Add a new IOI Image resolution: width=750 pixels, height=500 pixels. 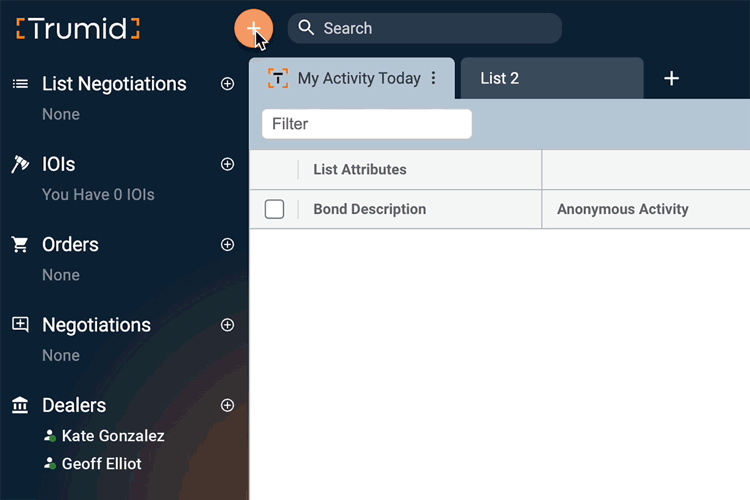pyautogui.click(x=227, y=164)
